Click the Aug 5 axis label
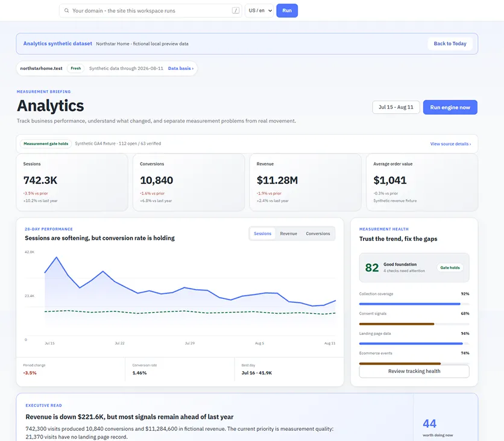 (259, 343)
